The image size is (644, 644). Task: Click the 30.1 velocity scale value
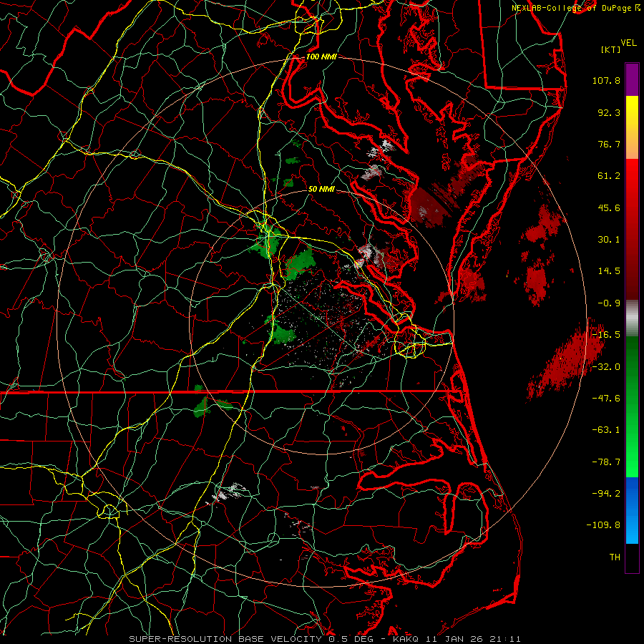click(x=609, y=240)
